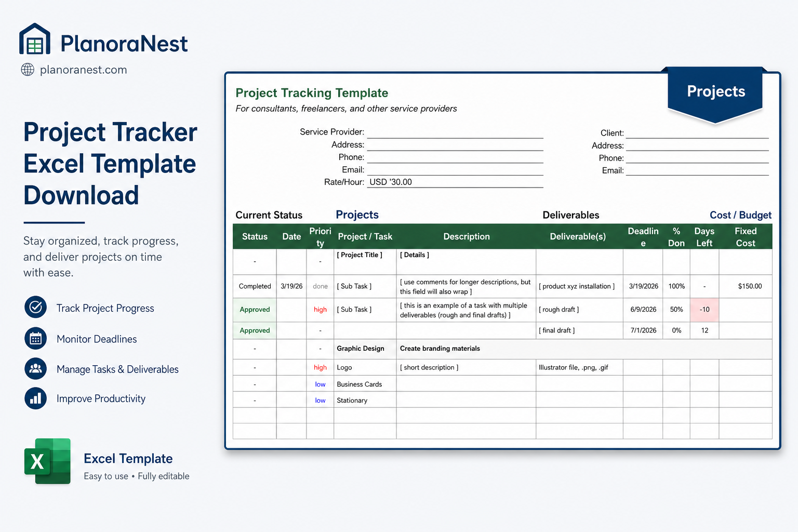
Task: Select the Logo task cell
Action: point(365,367)
